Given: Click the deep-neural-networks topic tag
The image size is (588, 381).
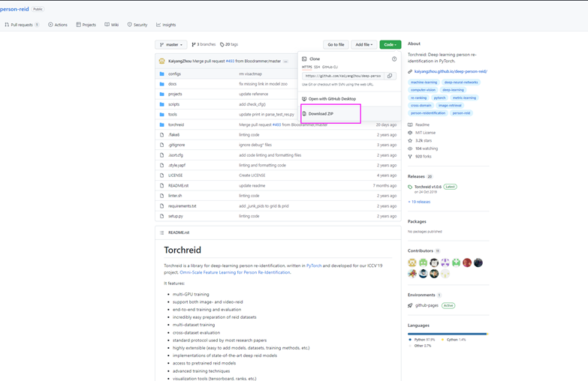Looking at the screenshot, I should pyautogui.click(x=461, y=82).
